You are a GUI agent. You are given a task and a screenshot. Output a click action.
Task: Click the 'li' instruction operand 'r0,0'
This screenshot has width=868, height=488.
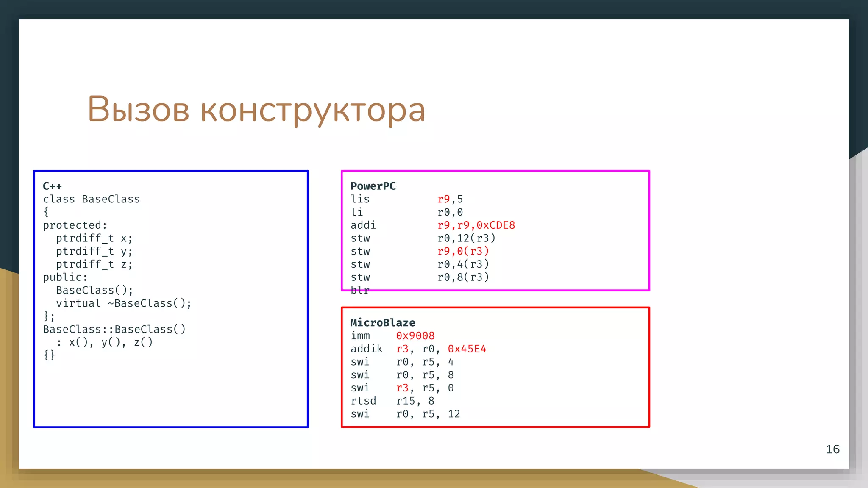click(x=451, y=212)
